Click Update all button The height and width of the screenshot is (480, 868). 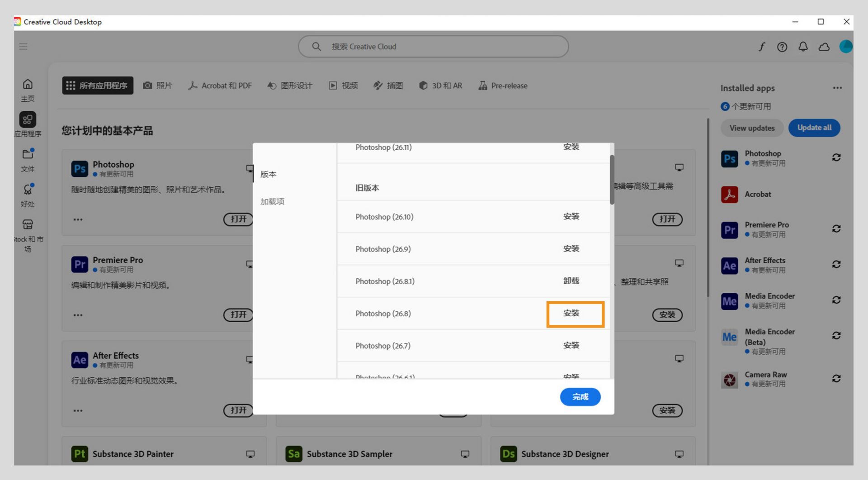coord(814,128)
